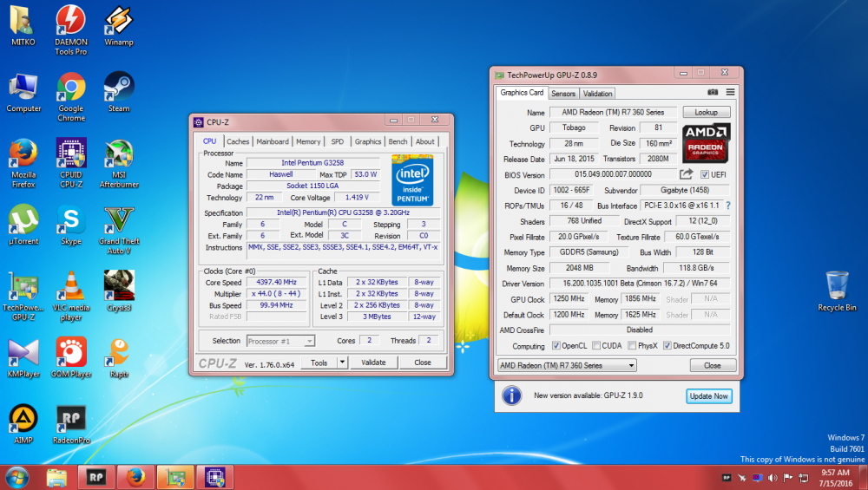Click the Intel Pentium G3258 name field

(312, 162)
